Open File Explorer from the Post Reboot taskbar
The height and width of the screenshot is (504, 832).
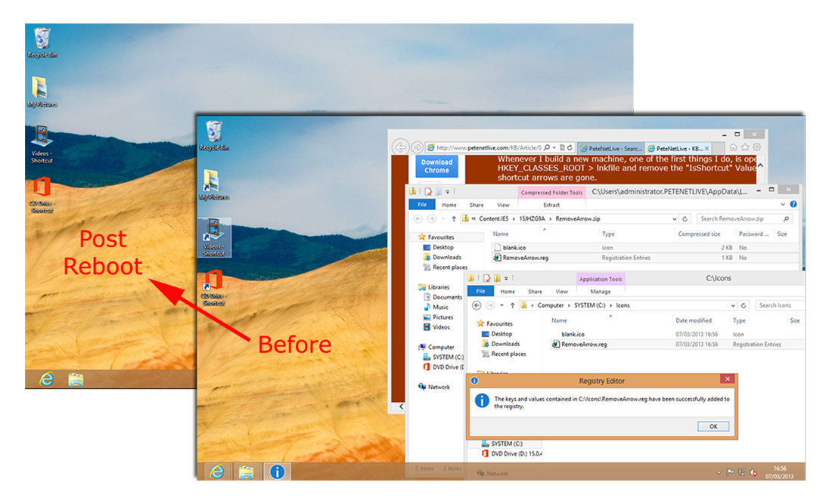tap(76, 379)
